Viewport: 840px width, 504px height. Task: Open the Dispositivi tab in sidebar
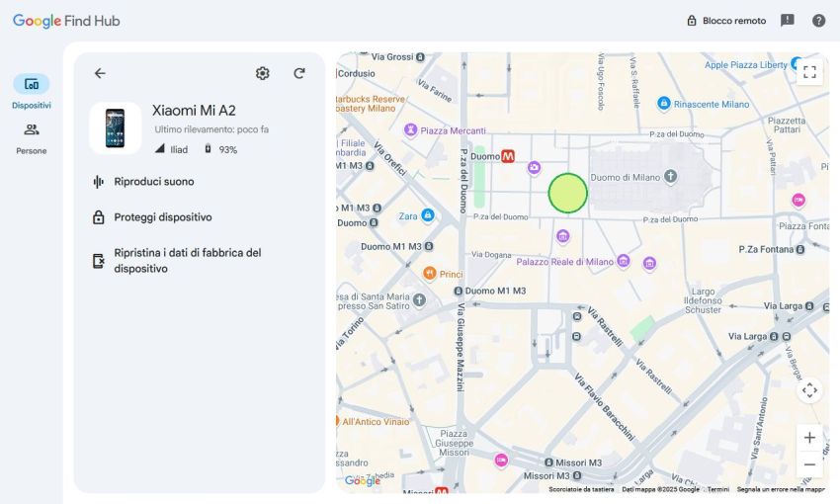(32, 92)
